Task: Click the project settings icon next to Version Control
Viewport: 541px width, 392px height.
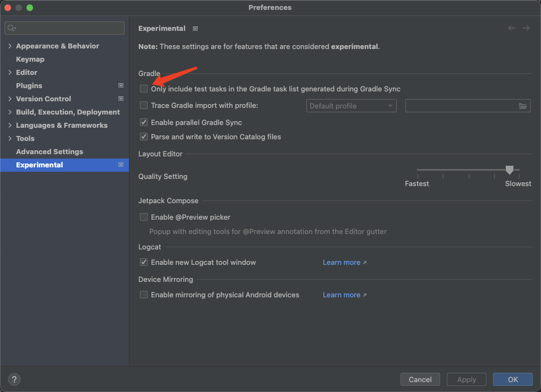Action: [x=121, y=99]
